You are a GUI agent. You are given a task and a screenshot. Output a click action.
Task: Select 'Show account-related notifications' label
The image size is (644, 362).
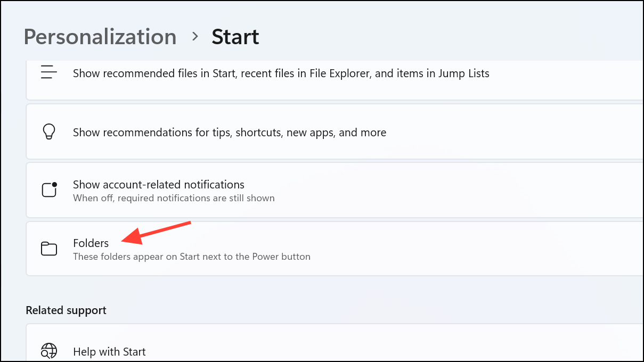(x=159, y=185)
